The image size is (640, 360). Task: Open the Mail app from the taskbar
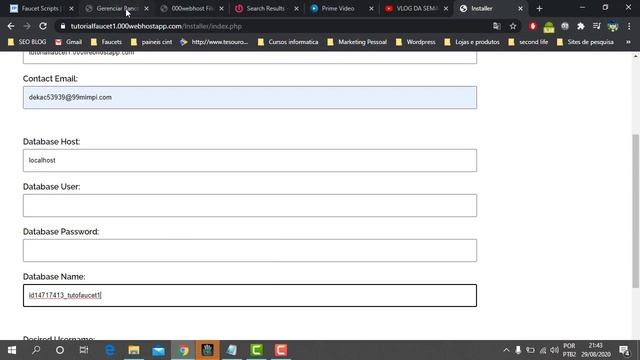158,350
